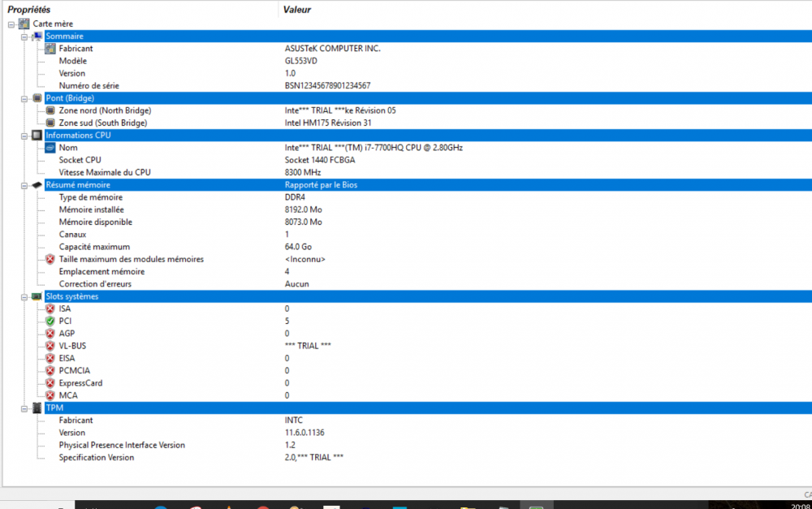812x509 pixels.
Task: Click the green check icon beside PCI
Action: (50, 321)
